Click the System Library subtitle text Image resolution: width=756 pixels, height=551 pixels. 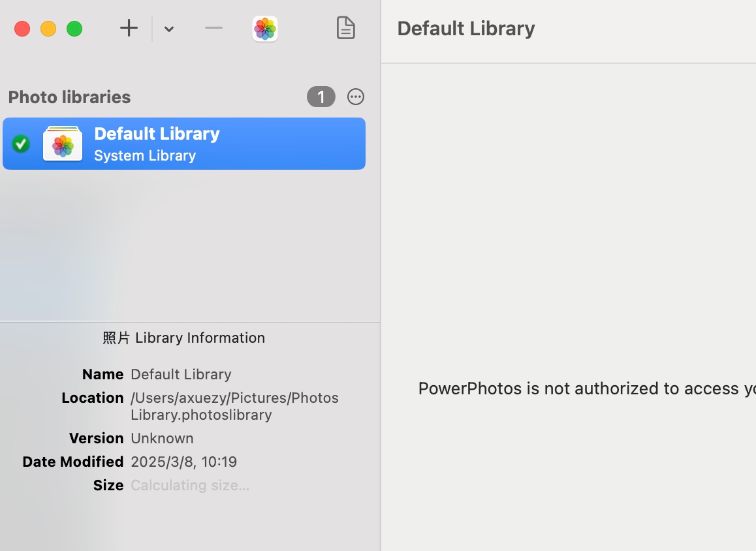pos(145,156)
